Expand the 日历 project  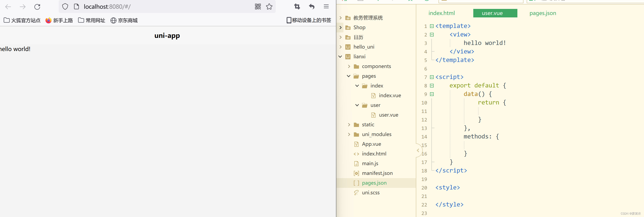pyautogui.click(x=340, y=37)
